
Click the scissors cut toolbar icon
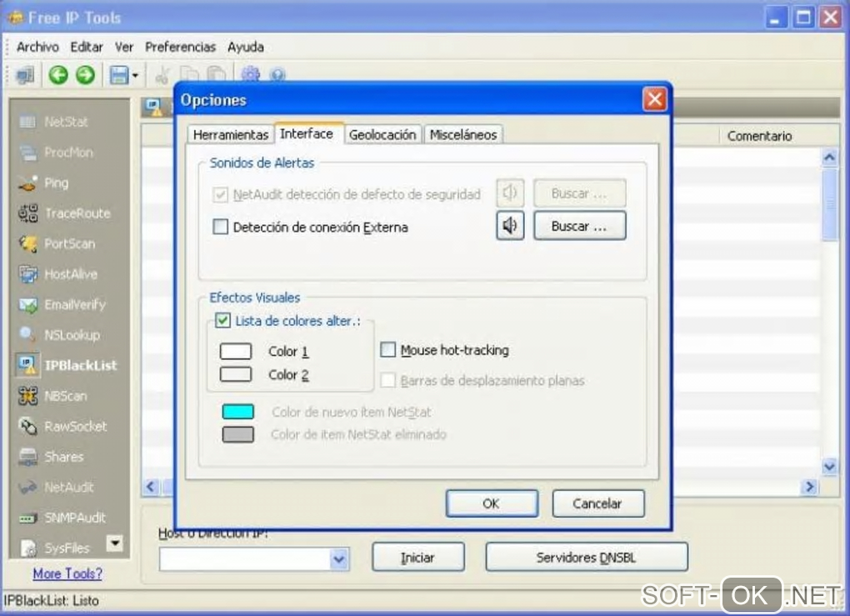click(x=162, y=75)
